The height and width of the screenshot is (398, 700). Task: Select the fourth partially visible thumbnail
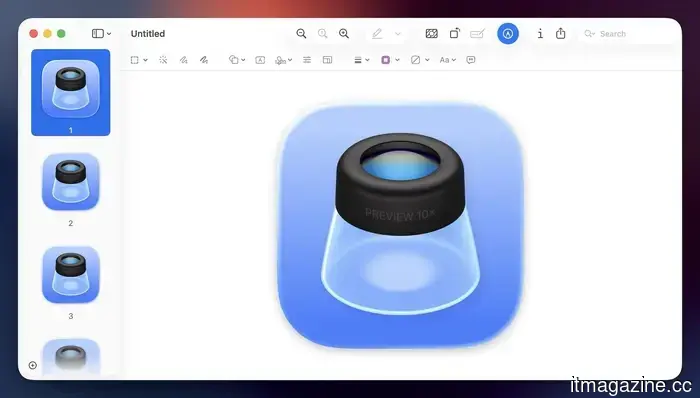coord(71,357)
